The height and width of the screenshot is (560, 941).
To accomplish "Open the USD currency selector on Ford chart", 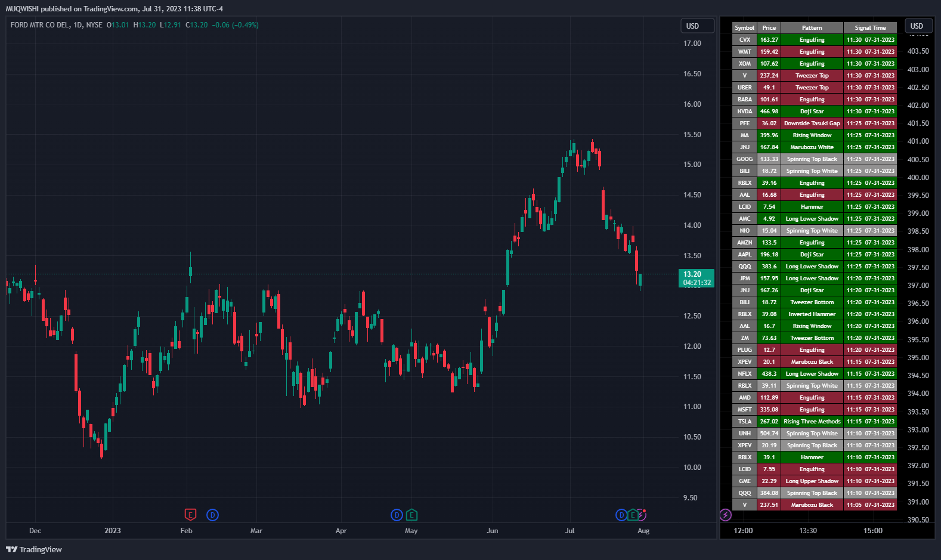I will coord(697,26).
